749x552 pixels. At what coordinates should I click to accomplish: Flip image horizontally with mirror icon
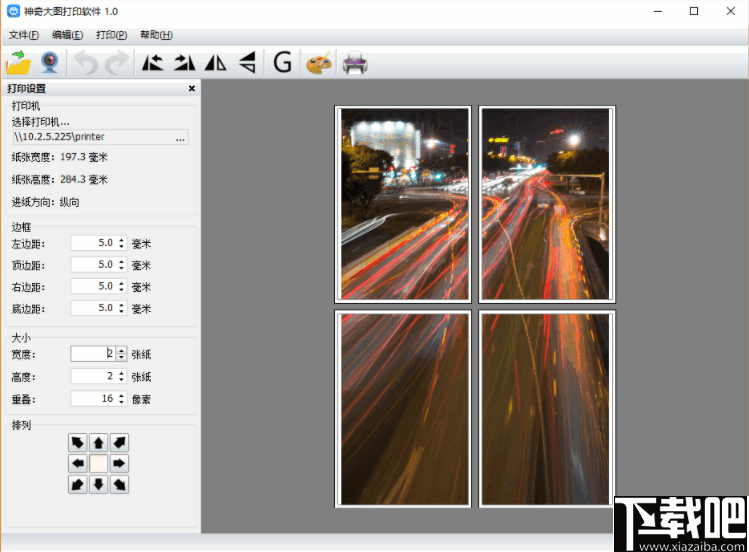[x=215, y=63]
